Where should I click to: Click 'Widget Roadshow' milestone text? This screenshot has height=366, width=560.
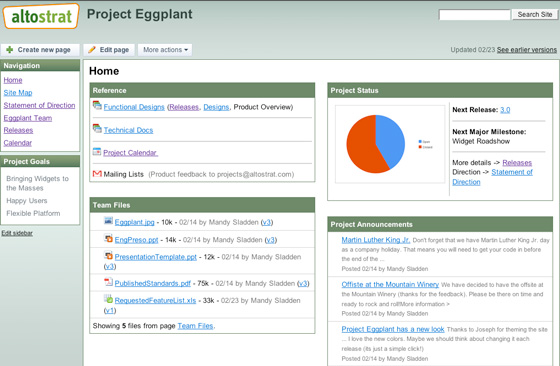click(x=481, y=141)
